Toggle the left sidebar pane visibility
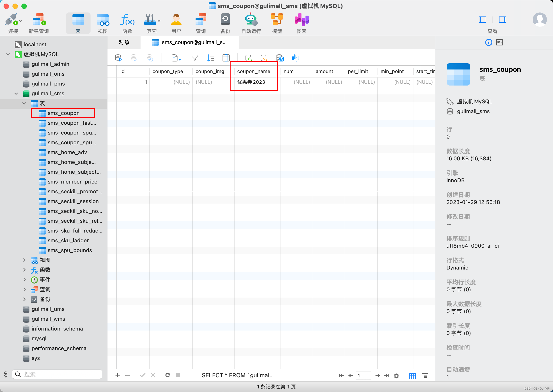Screen dimensions: 553x392 pos(482,20)
